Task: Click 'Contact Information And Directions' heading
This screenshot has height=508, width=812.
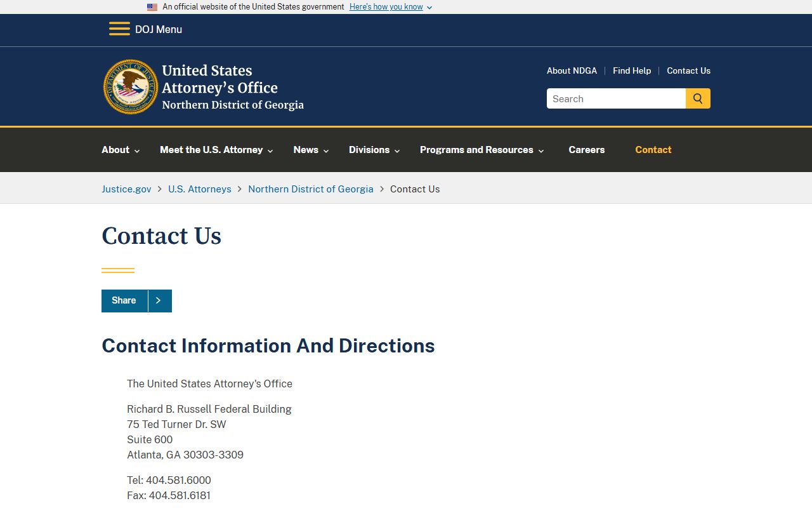Action: point(268,345)
